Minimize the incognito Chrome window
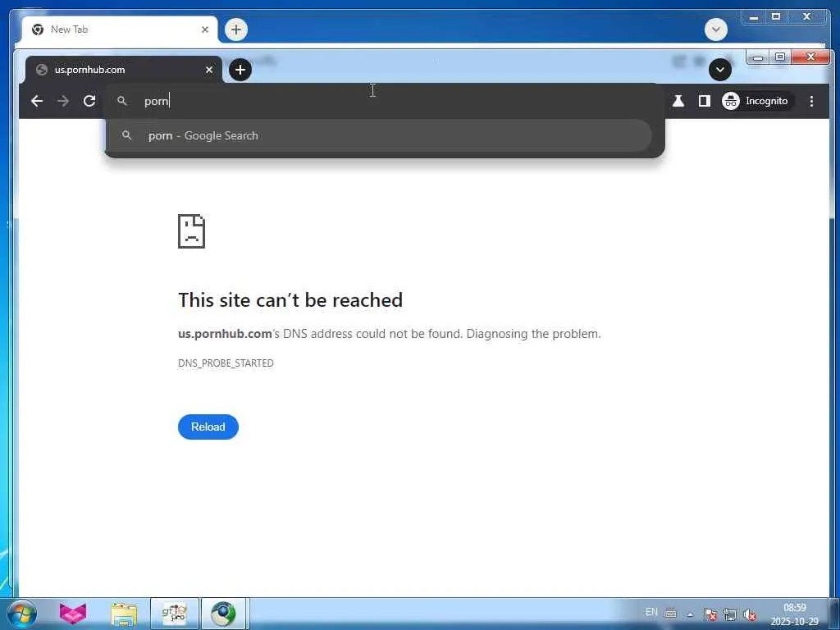Image resolution: width=840 pixels, height=630 pixels. pos(757,57)
